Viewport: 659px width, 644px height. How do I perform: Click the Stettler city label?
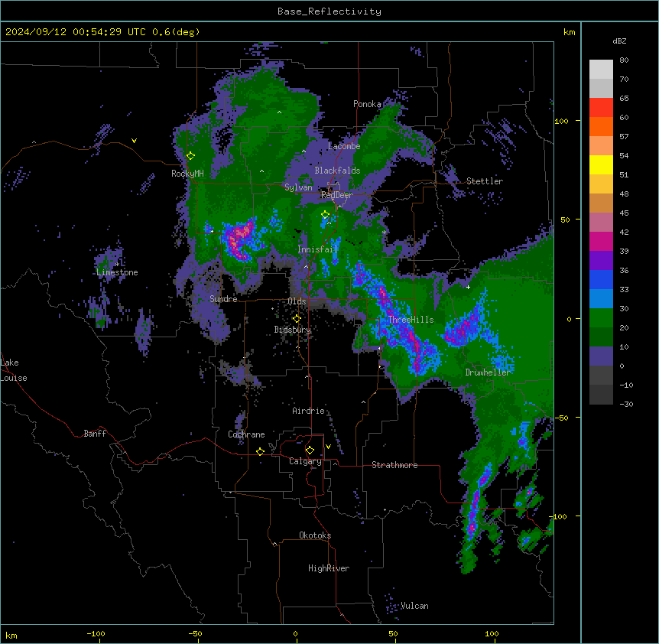coord(485,181)
